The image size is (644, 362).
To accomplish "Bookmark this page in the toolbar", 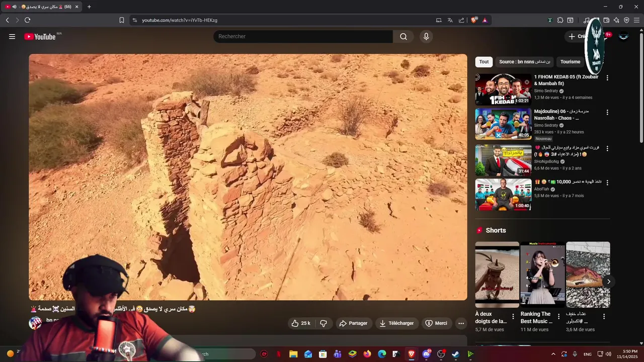I will tap(121, 20).
